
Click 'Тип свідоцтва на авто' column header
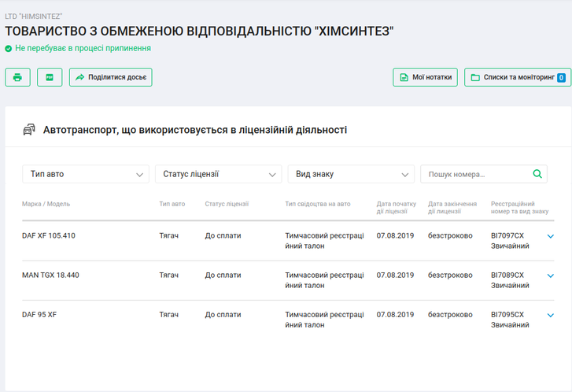tap(318, 204)
